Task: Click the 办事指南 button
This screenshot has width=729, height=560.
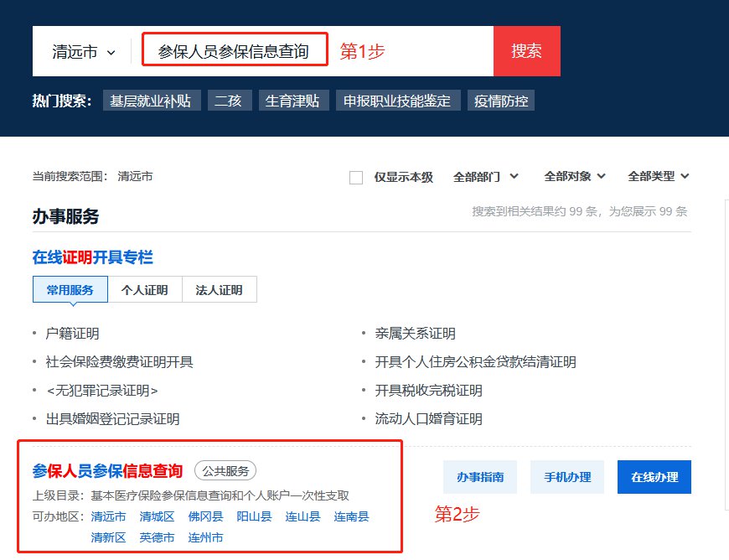Action: coord(480,477)
